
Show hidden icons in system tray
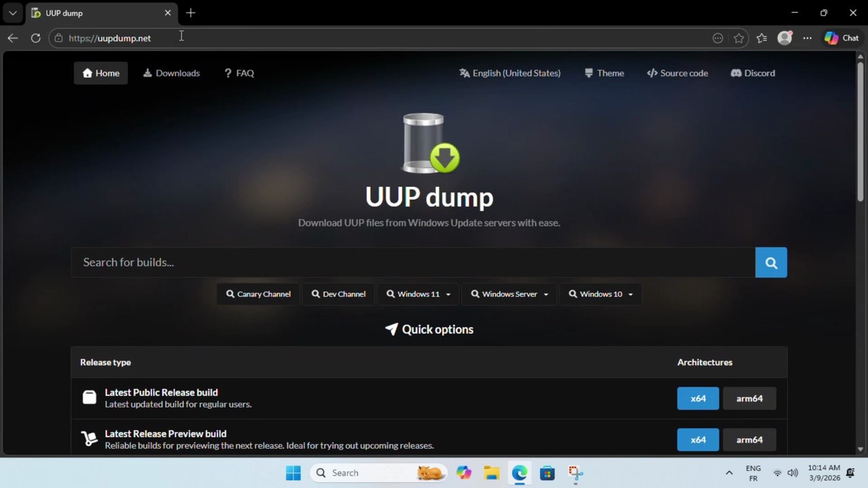coord(729,473)
